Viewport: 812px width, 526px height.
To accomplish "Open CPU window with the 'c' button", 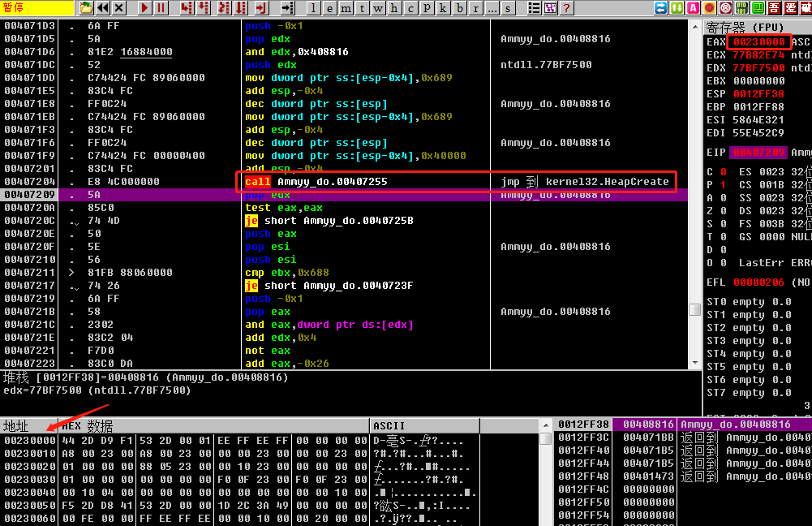I will (x=410, y=8).
